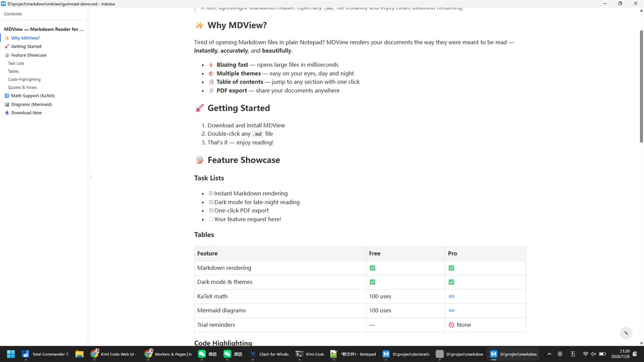Click the Pro column header in the table

click(x=485, y=253)
